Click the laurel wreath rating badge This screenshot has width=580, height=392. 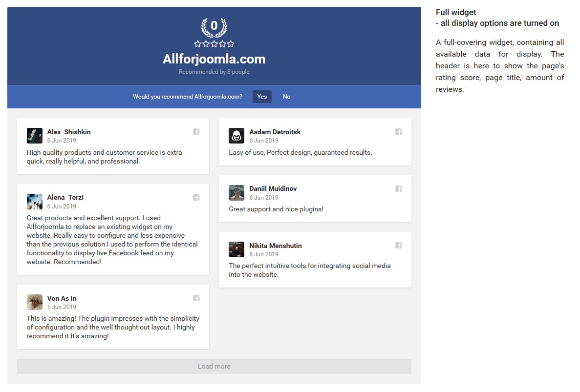(214, 27)
